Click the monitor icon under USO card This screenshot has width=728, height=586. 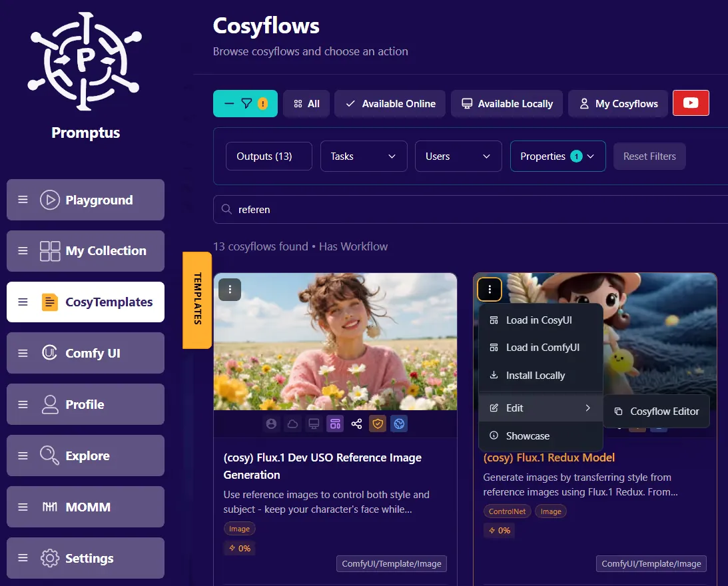point(314,424)
